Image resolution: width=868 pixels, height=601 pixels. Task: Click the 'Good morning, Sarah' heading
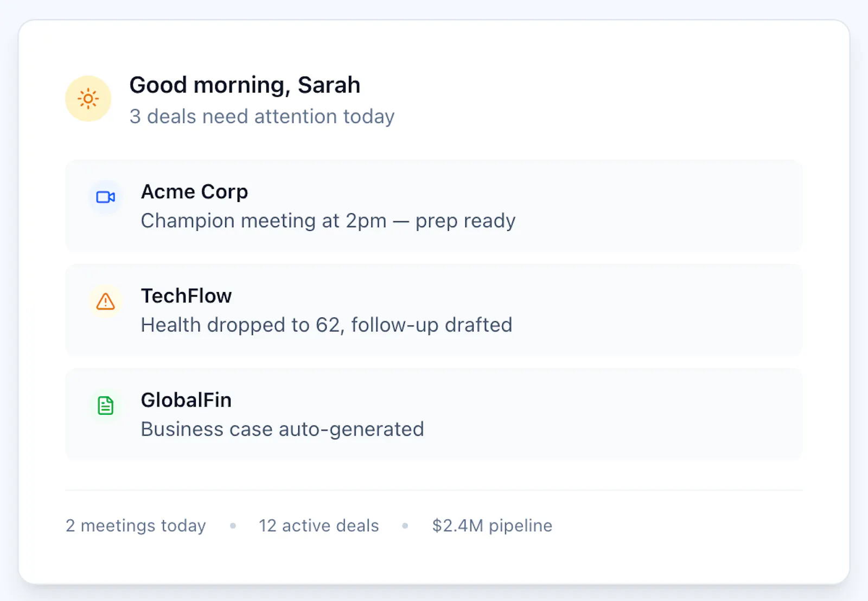tap(245, 85)
